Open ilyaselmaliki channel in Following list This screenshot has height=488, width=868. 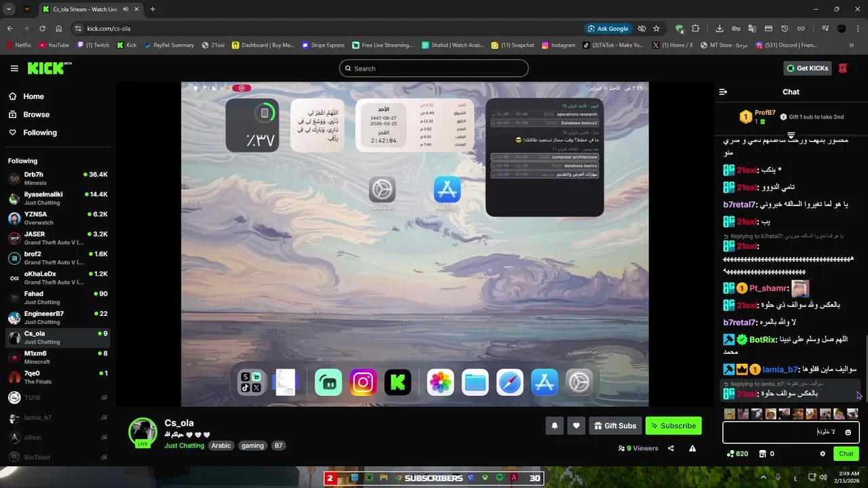[x=58, y=198]
